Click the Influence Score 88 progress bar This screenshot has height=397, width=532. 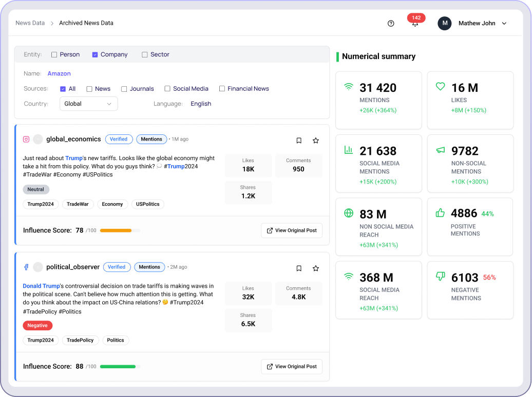120,367
